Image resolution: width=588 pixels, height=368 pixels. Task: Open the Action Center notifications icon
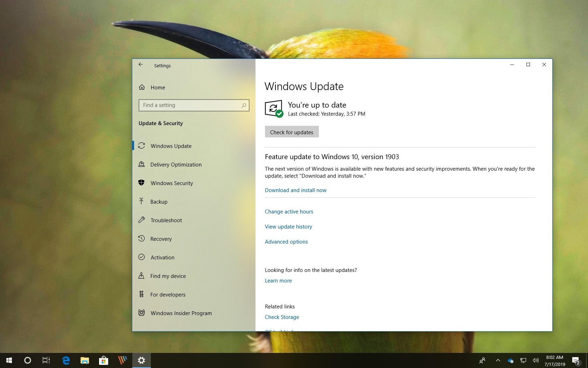click(576, 361)
